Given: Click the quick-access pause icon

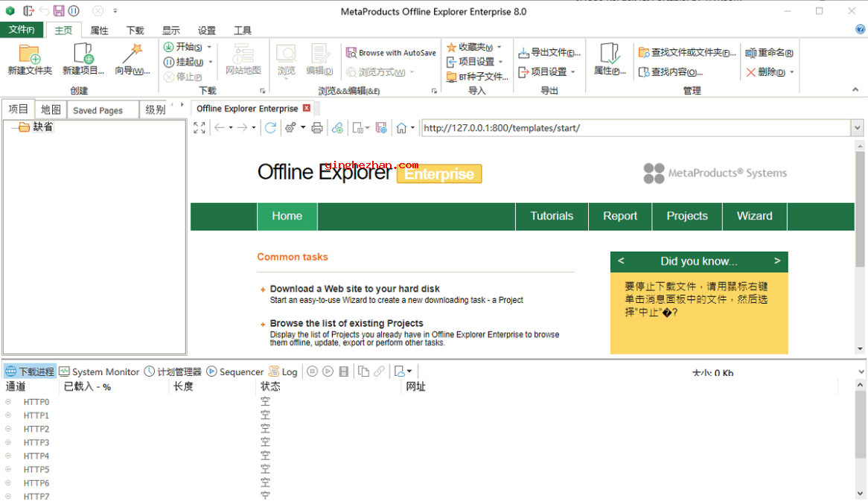Looking at the screenshot, I should pos(74,10).
